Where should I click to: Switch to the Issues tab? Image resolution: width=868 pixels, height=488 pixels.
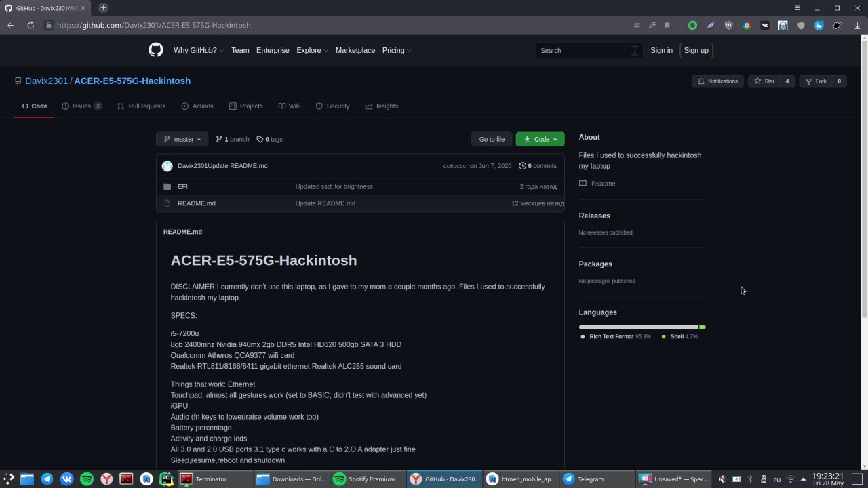point(82,106)
